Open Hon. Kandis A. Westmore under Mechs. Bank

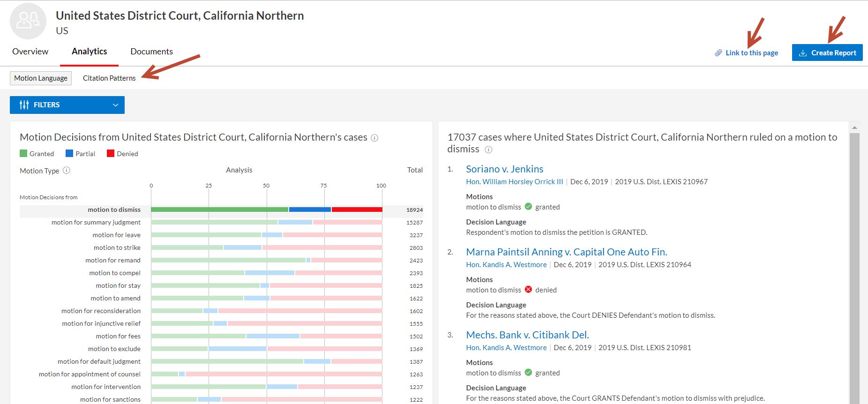(506, 348)
